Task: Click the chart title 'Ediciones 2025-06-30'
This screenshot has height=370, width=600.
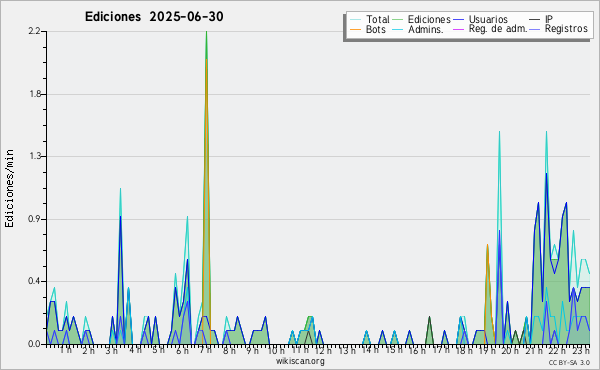Action: pyautogui.click(x=154, y=16)
